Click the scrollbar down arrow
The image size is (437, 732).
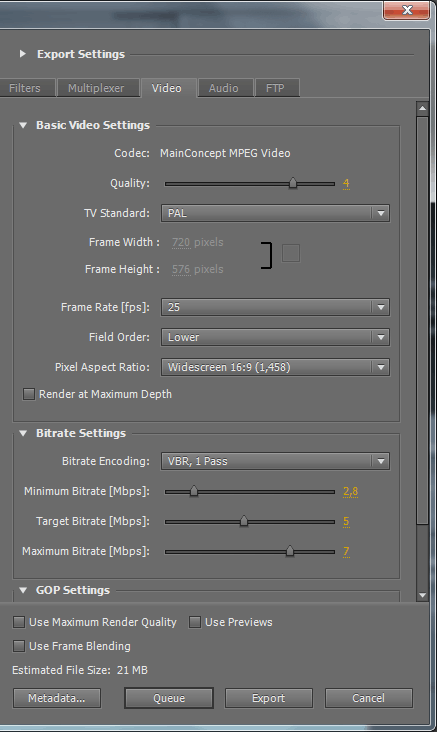[x=423, y=595]
